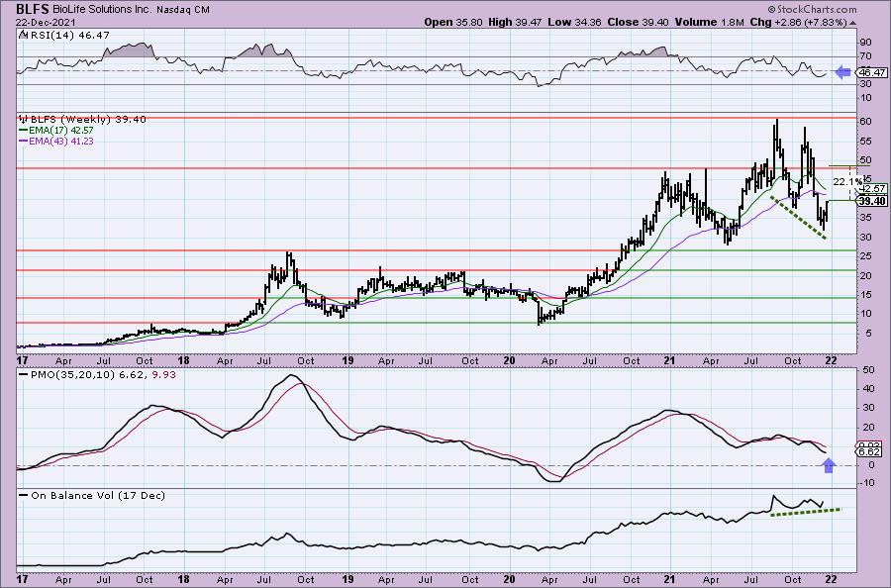Click the Open 35.80 value
Image resolution: width=891 pixels, height=588 pixels.
pyautogui.click(x=454, y=22)
